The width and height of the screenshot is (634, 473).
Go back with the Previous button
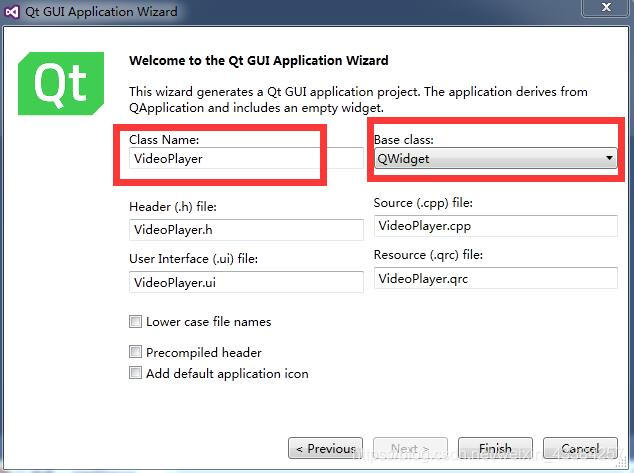coord(325,448)
